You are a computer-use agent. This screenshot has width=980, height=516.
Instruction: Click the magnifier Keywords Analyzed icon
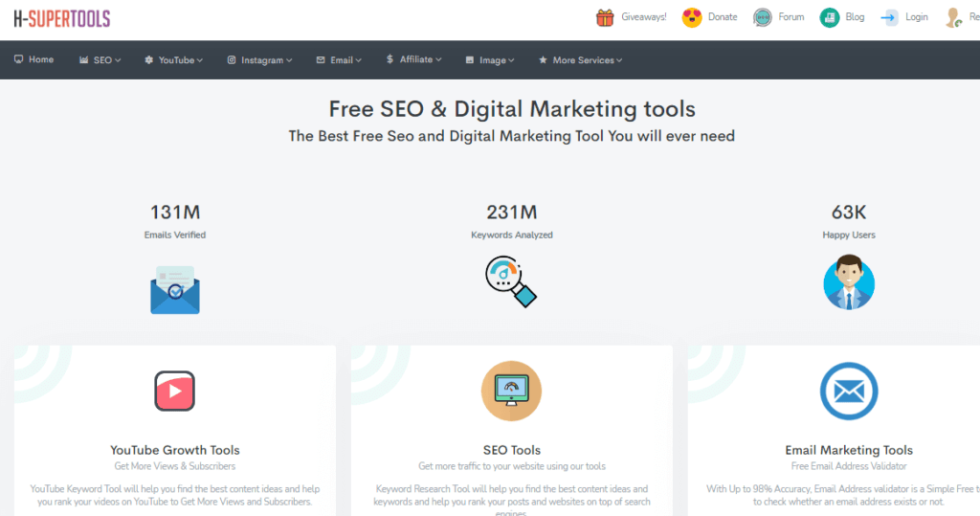point(511,281)
